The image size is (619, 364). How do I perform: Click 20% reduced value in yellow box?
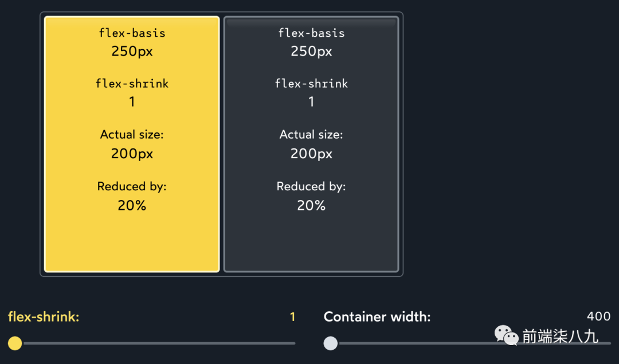coord(132,205)
